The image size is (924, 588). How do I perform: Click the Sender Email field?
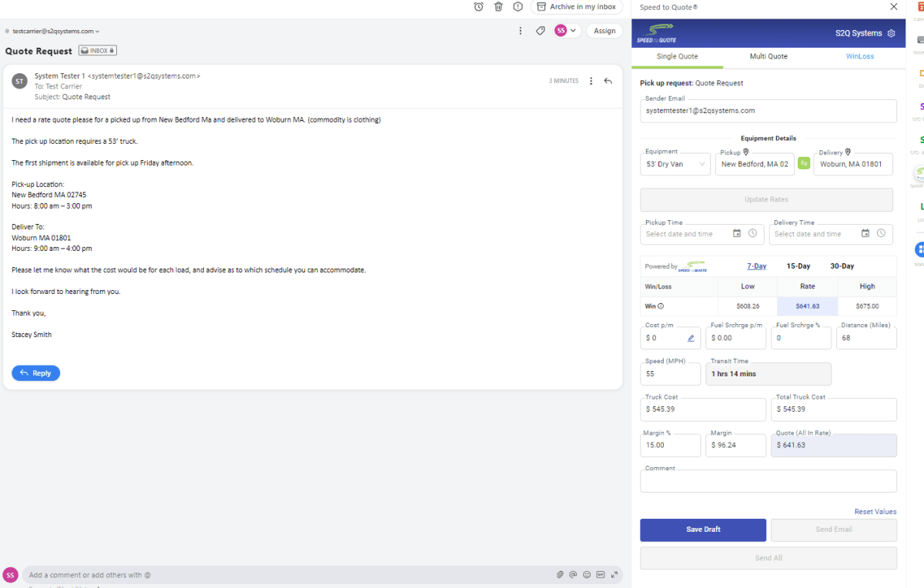click(x=768, y=111)
